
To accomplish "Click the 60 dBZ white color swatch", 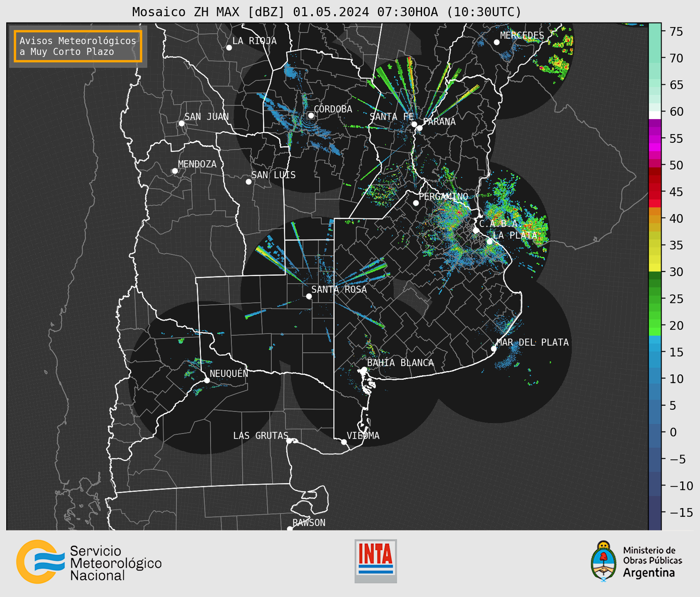I will (655, 115).
